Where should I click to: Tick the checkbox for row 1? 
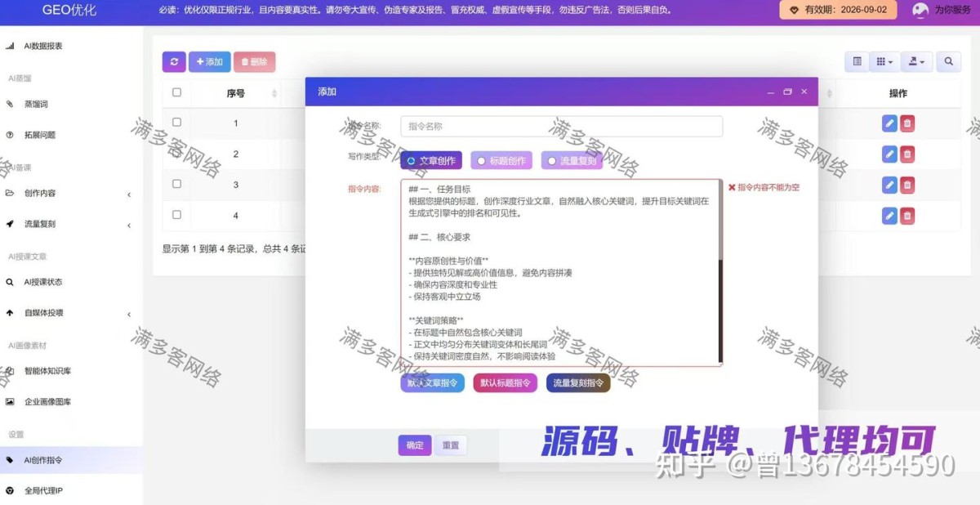(x=176, y=123)
